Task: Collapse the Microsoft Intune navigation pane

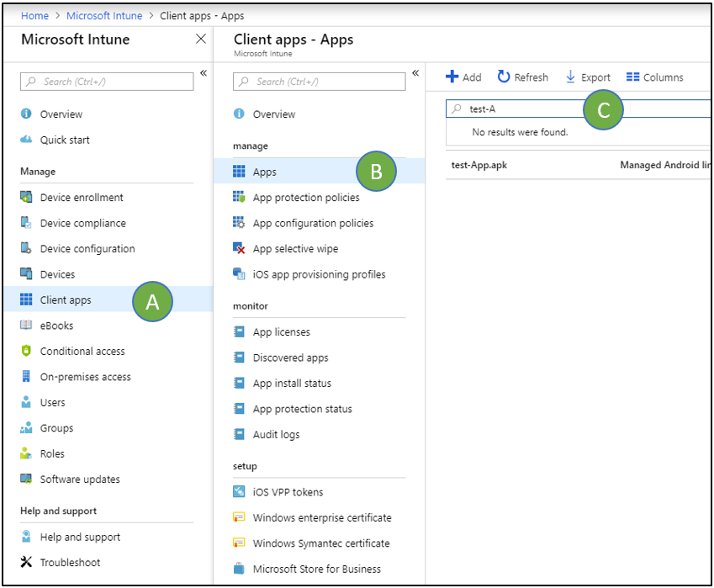Action: (204, 73)
